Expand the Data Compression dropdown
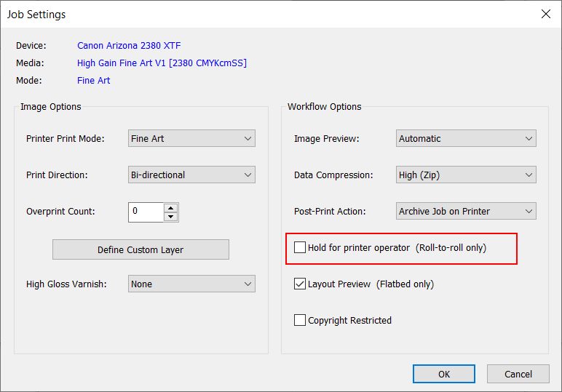This screenshot has width=562, height=392. (466, 175)
